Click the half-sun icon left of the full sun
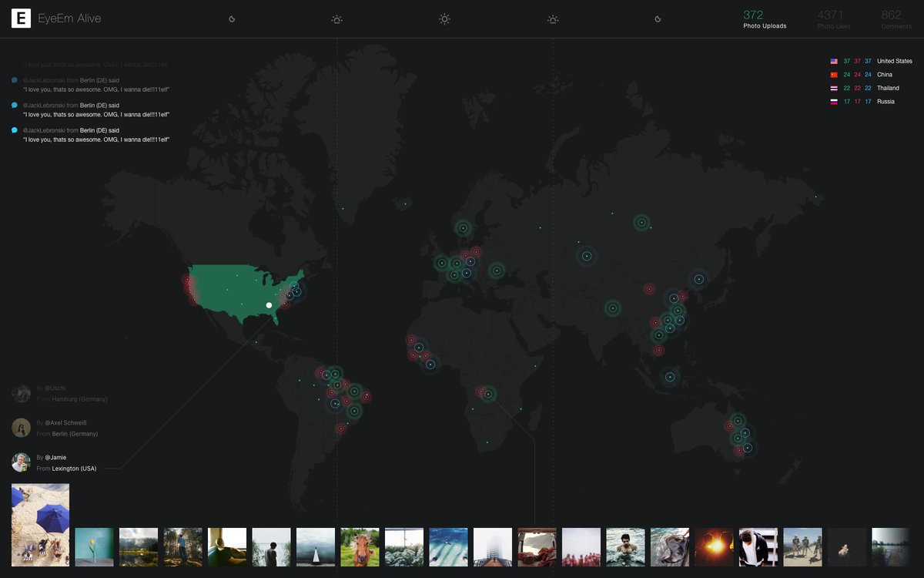The image size is (924, 578). coord(336,19)
